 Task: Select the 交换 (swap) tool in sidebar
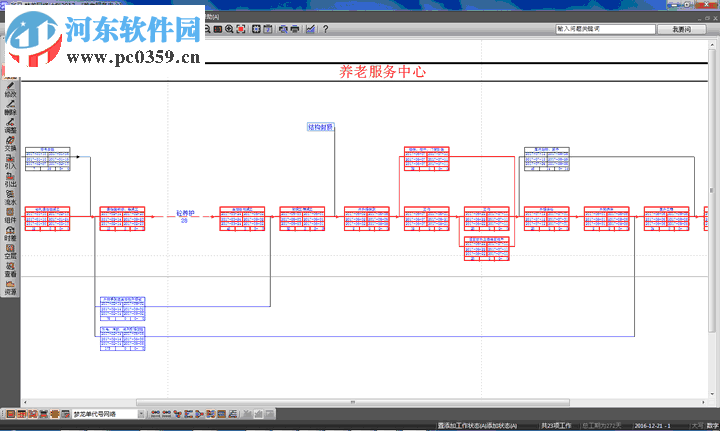click(10, 143)
